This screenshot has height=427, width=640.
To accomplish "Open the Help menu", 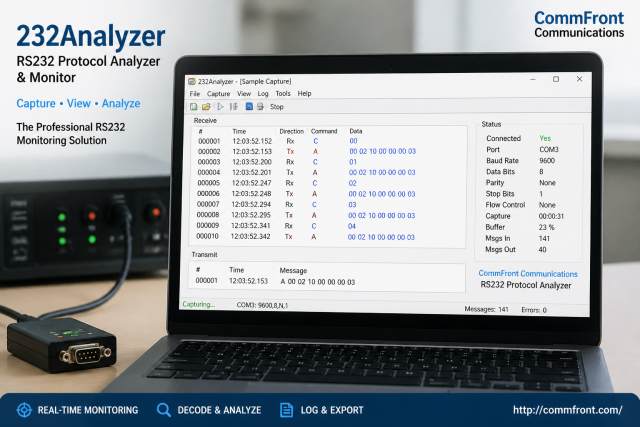I will [x=304, y=93].
